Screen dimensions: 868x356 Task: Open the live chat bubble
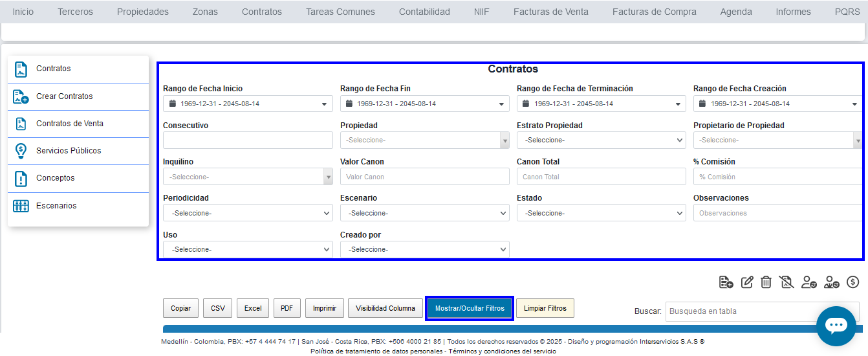(x=836, y=326)
